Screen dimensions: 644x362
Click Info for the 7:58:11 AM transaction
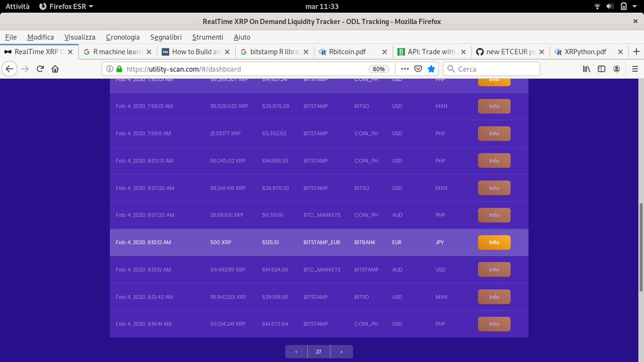(494, 134)
